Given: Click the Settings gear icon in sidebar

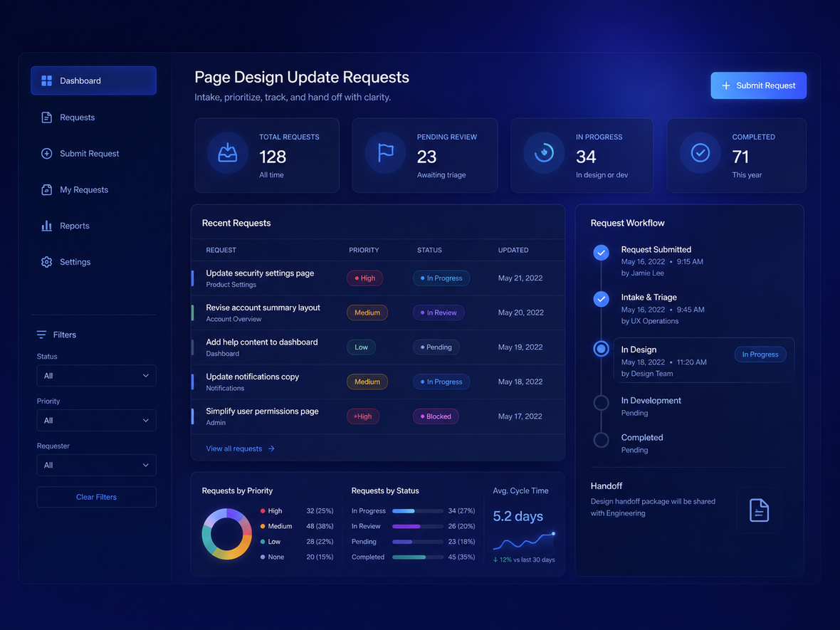Looking at the screenshot, I should pos(46,262).
